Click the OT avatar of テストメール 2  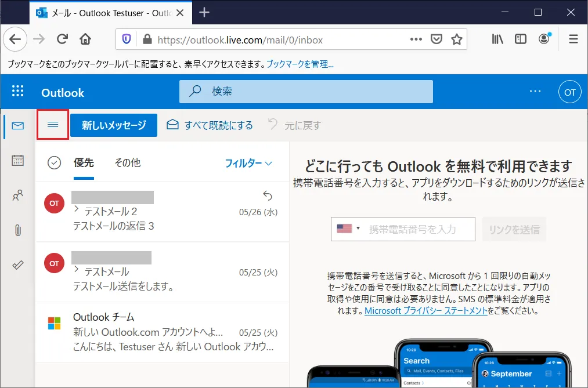pos(54,204)
